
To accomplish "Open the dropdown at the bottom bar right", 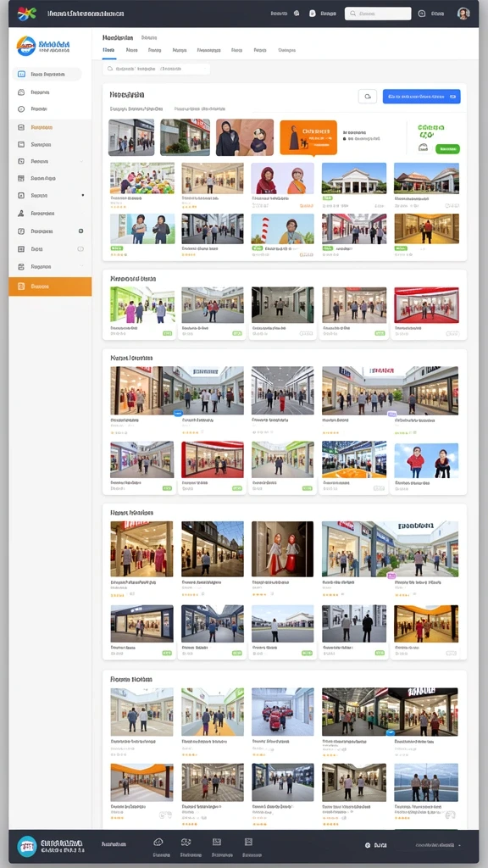I will click(459, 845).
